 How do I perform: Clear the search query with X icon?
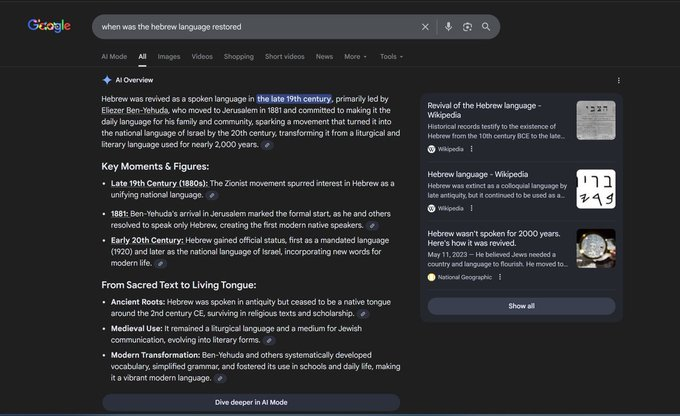425,27
